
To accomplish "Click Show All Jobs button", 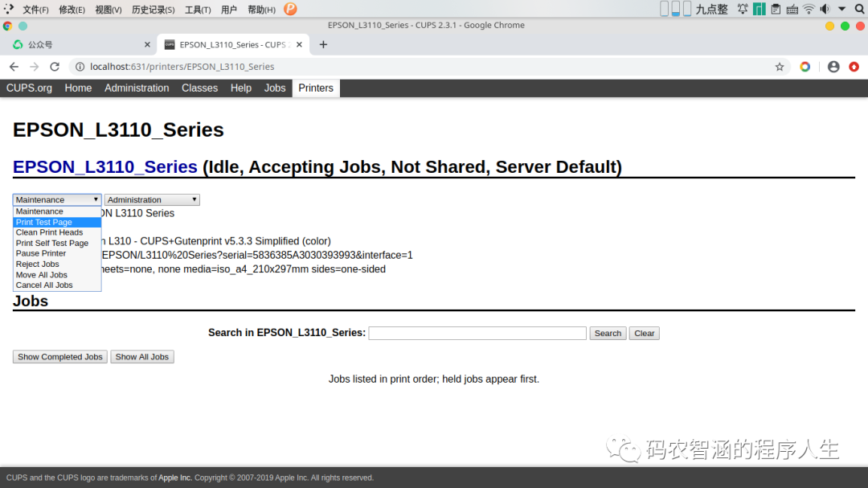I will pos(142,357).
